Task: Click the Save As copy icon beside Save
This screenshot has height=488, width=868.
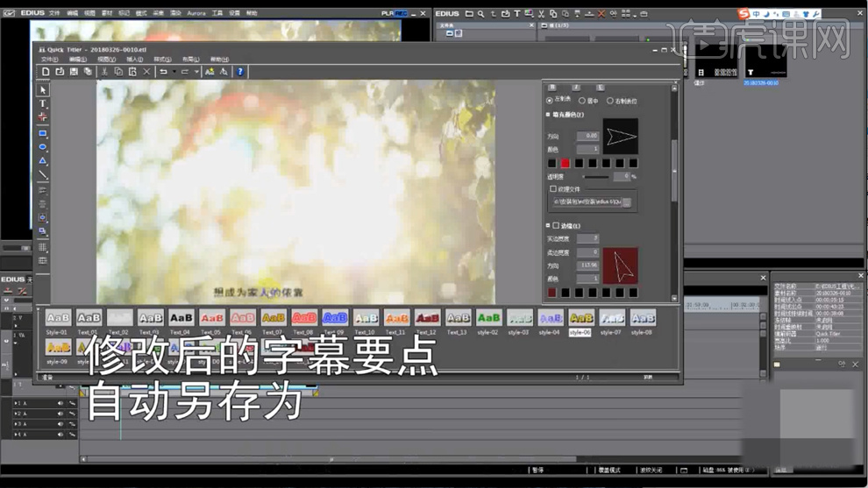Action: click(x=88, y=71)
